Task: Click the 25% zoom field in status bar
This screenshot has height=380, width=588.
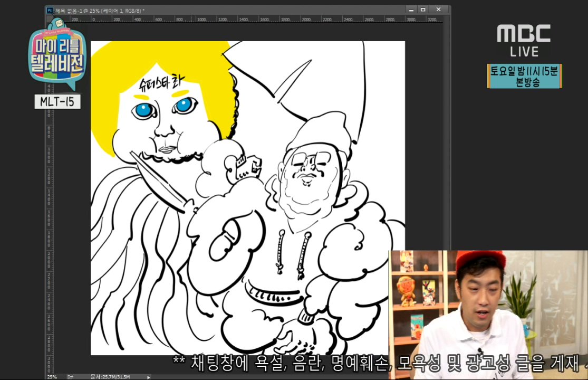Action: click(52, 377)
